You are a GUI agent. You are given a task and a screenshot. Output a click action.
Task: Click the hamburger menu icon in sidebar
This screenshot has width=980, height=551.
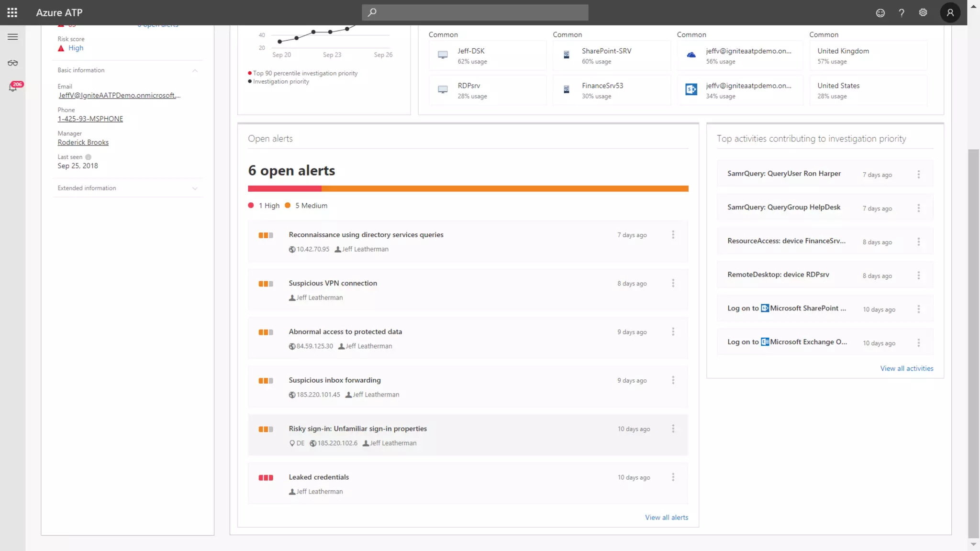pos(13,37)
